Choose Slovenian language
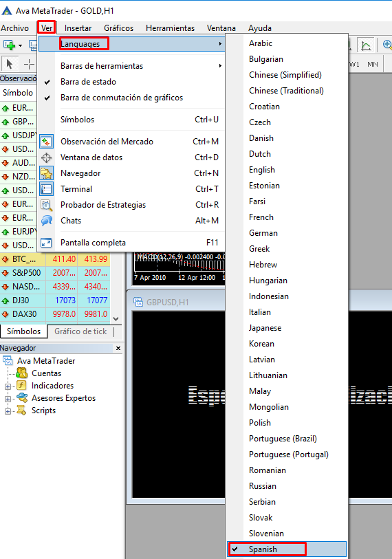 [287, 534]
